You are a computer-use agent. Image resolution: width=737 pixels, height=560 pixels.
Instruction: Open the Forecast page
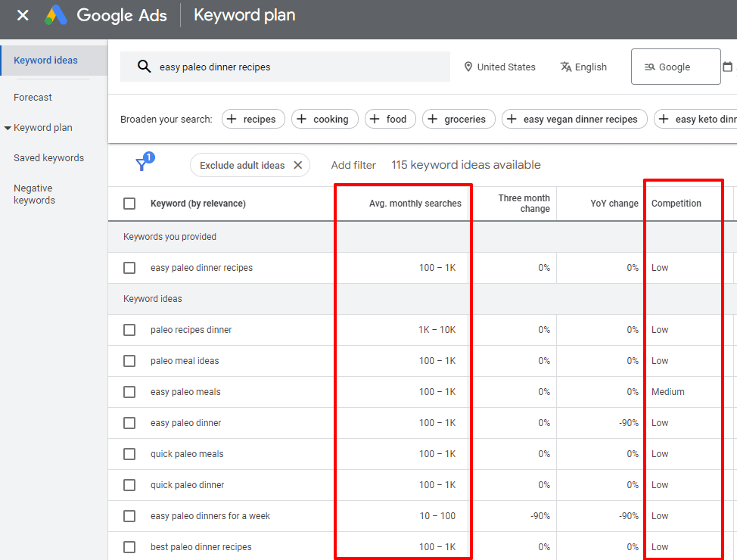click(x=33, y=98)
